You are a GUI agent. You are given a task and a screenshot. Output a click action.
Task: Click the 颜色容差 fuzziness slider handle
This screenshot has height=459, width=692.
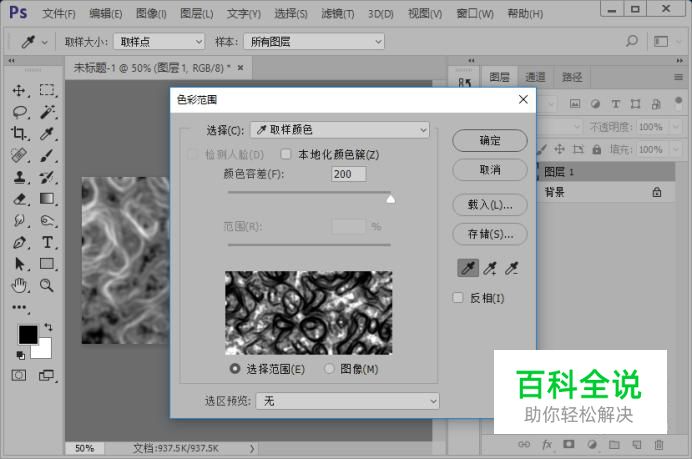click(x=391, y=199)
